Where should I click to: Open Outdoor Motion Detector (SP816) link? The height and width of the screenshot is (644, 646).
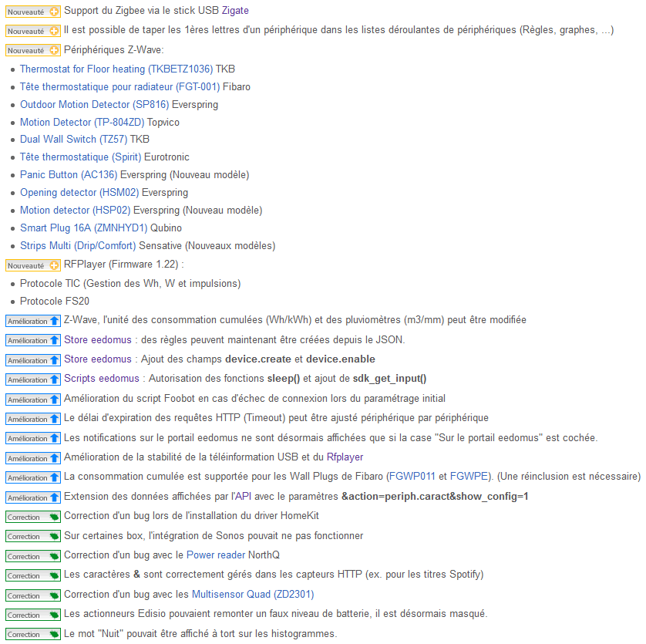pos(94,104)
